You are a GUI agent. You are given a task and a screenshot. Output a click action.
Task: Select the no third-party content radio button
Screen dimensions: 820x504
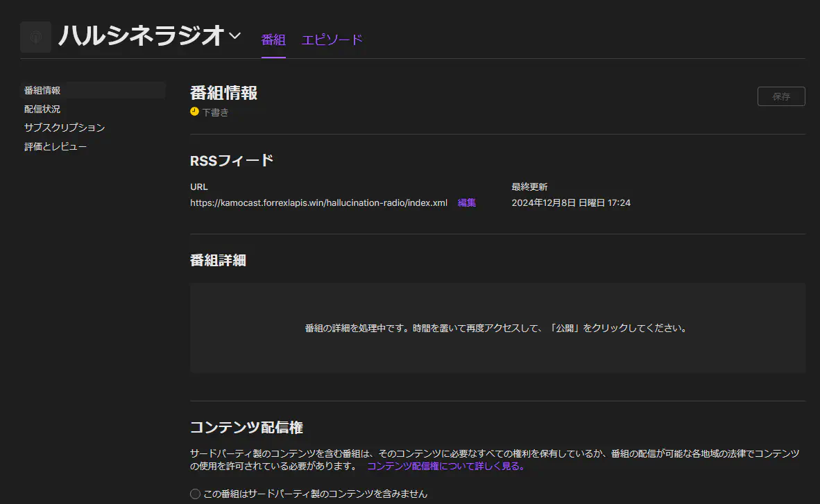coord(195,494)
